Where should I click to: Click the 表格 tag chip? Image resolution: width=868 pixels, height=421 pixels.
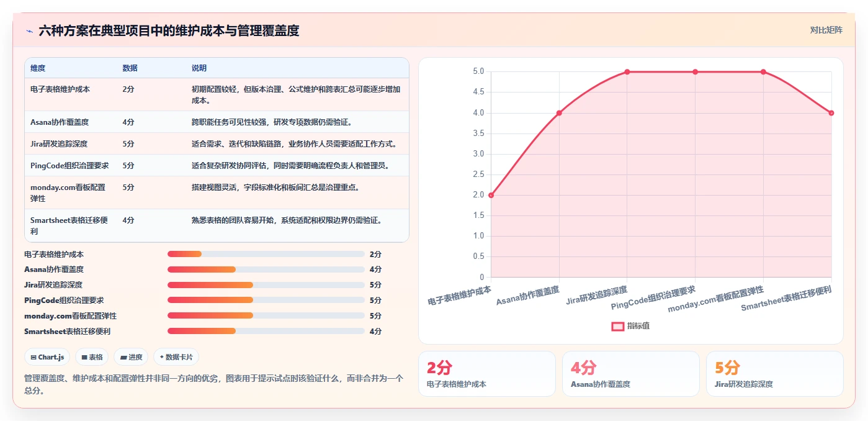[x=92, y=357]
